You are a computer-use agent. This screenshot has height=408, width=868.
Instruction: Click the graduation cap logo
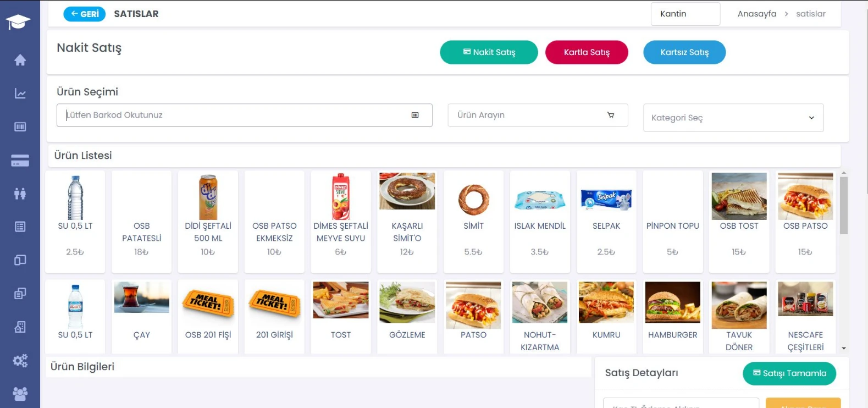click(x=18, y=22)
